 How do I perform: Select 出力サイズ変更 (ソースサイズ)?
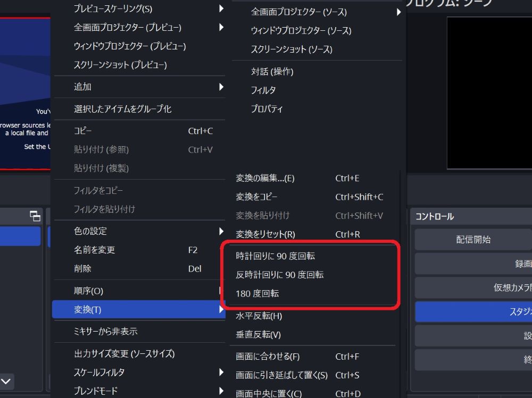139,353
